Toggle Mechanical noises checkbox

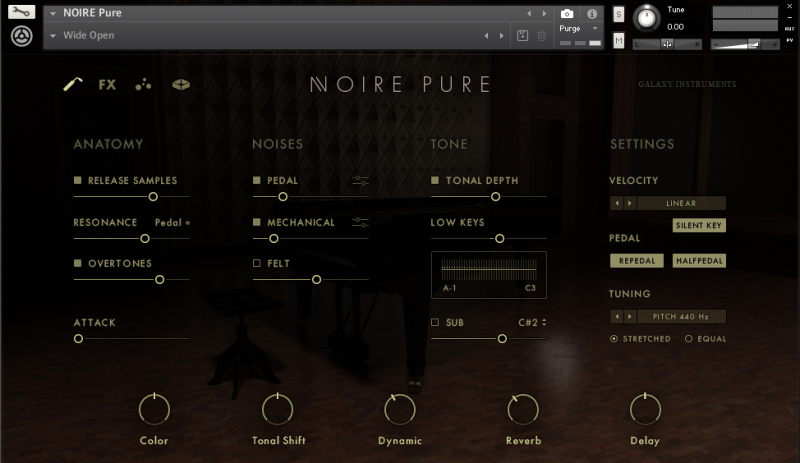(257, 222)
